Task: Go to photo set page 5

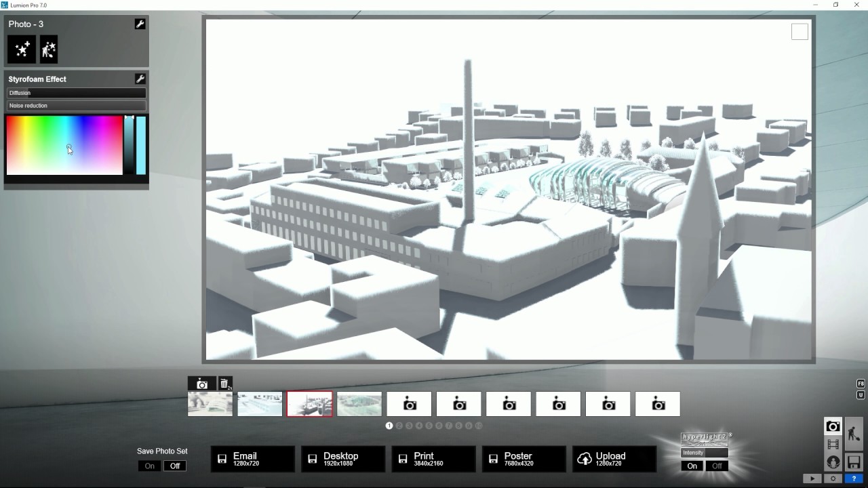Action: [x=429, y=426]
